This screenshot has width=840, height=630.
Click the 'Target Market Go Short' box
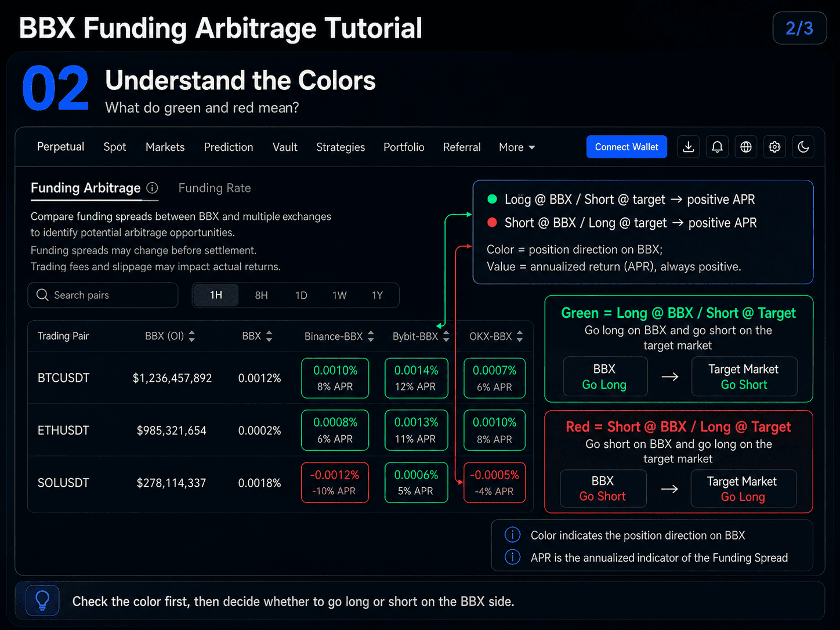[x=744, y=376]
